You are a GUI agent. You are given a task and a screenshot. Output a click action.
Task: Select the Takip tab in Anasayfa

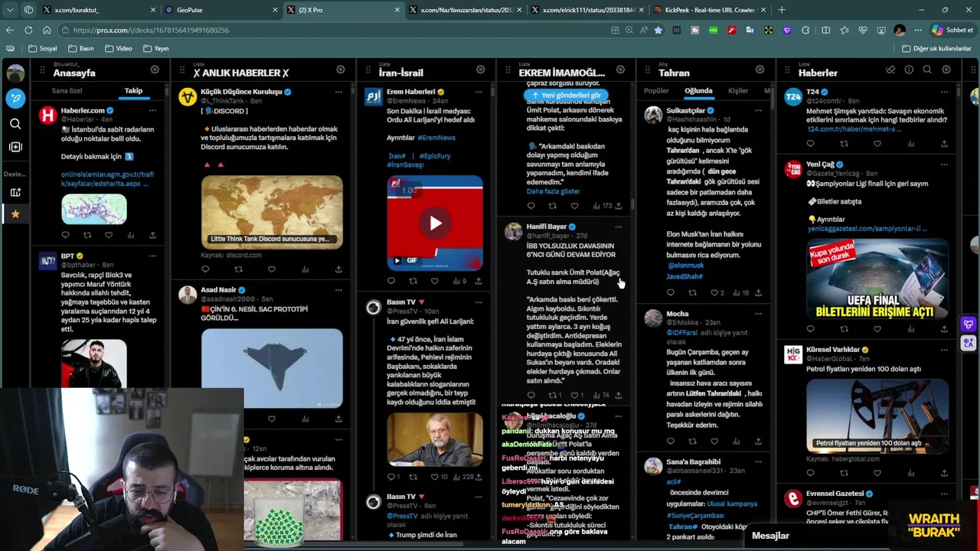[x=133, y=90]
